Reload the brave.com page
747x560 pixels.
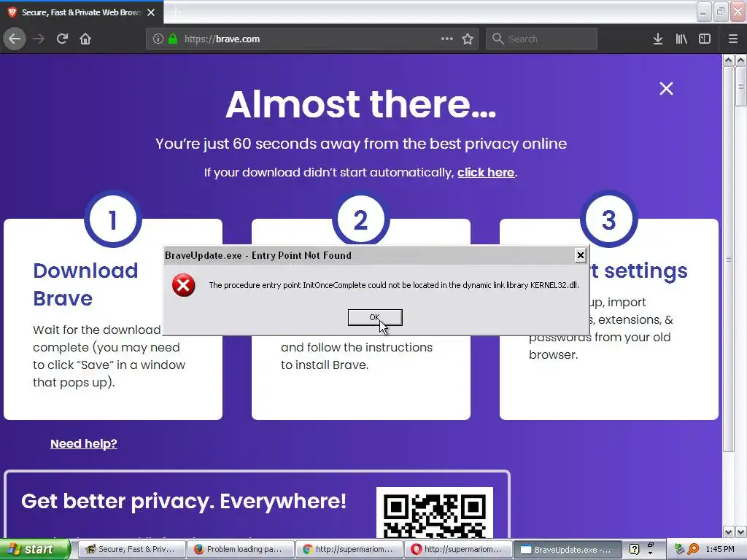(x=62, y=39)
